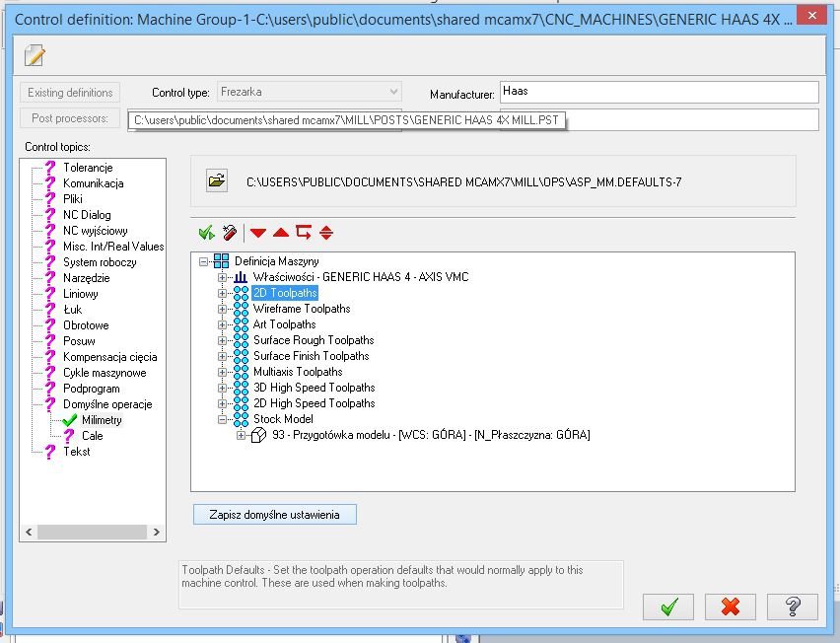The height and width of the screenshot is (643, 840).
Task: Click the red pen tool toolbar icon
Action: [x=230, y=233]
